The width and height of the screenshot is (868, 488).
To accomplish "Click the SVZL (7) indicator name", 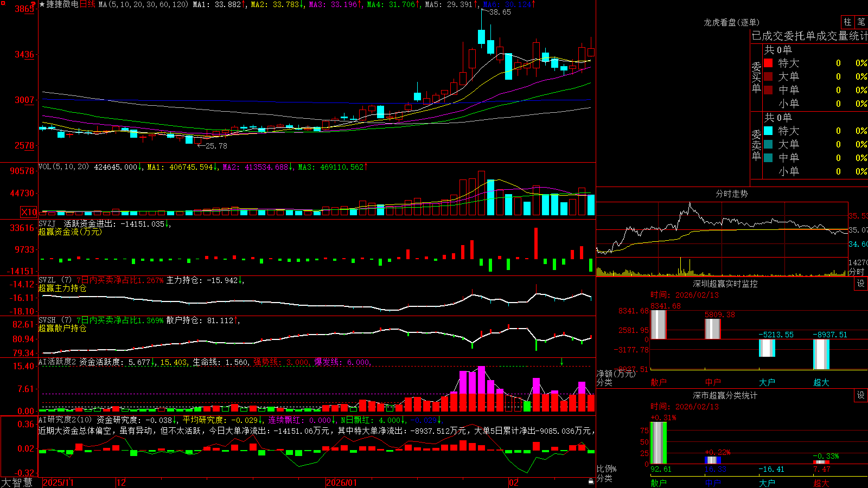I will [55, 280].
